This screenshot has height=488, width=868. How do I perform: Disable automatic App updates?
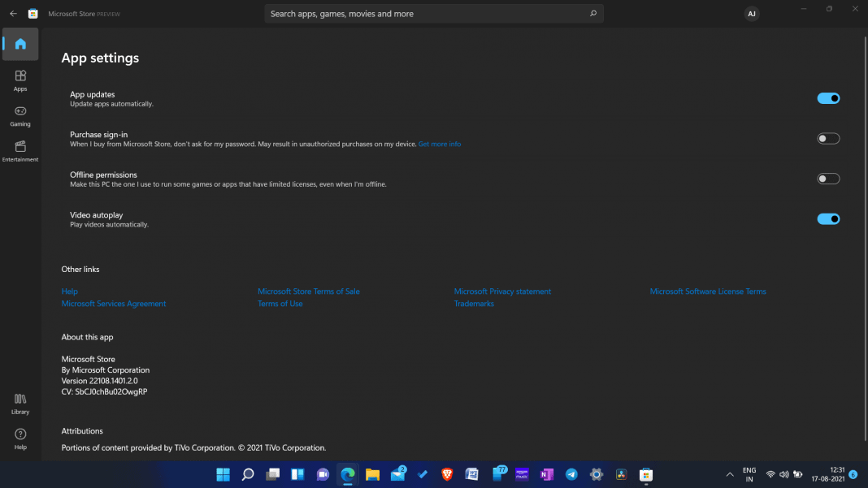(x=828, y=97)
